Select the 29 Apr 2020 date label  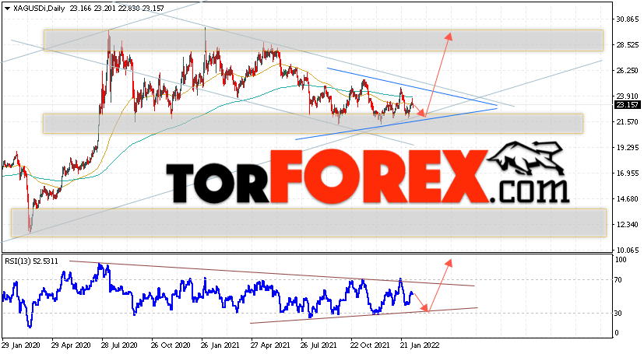coord(71,345)
